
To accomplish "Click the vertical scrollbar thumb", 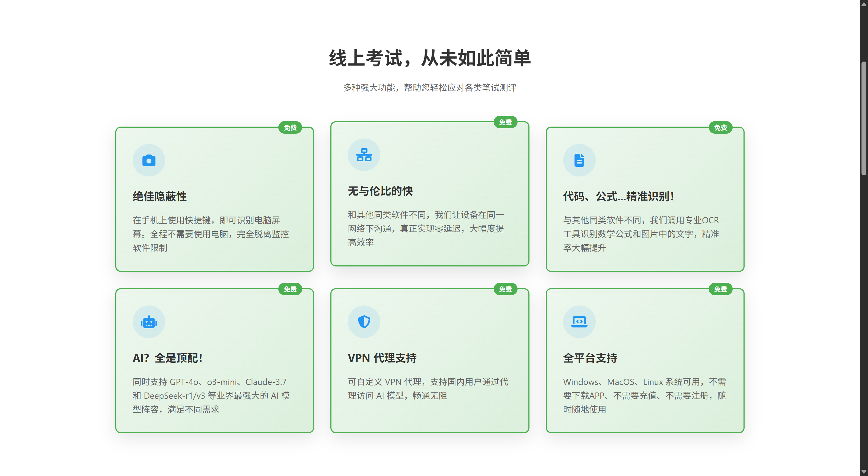I will pyautogui.click(x=864, y=118).
